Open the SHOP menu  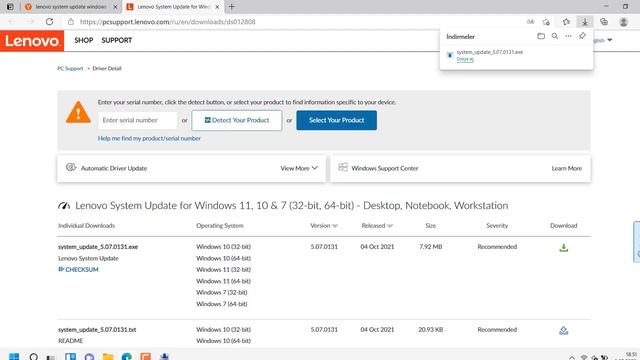pos(84,40)
